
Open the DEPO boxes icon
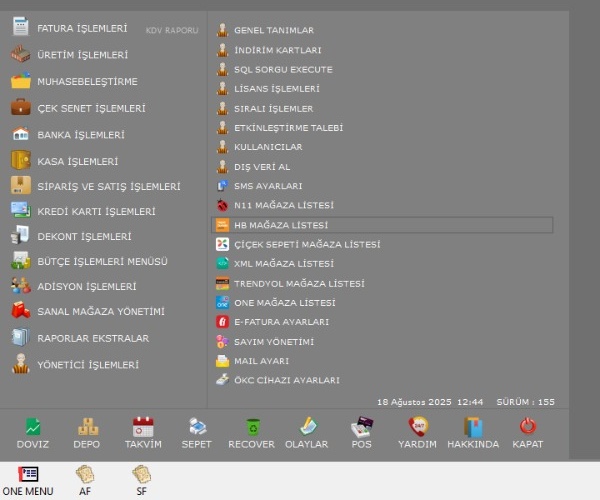[x=88, y=427]
